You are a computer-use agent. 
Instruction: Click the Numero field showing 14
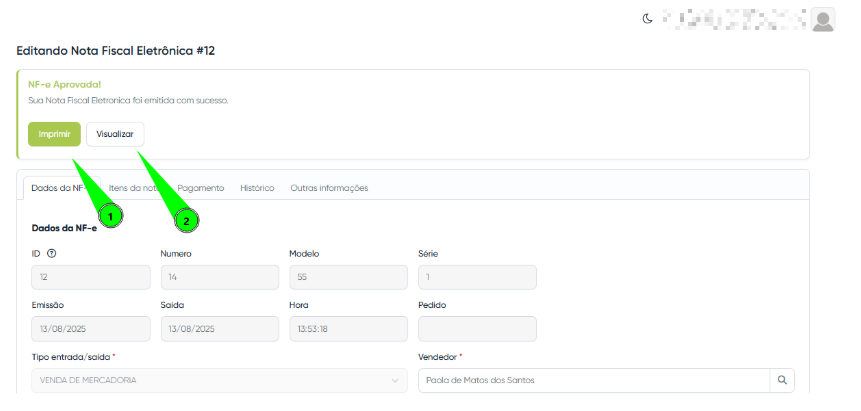point(219,277)
